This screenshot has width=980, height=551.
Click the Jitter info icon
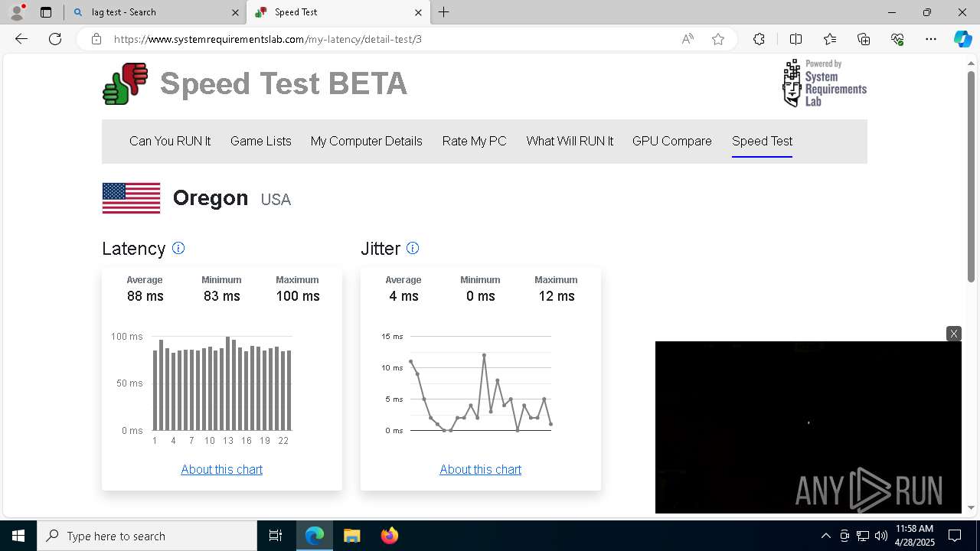pyautogui.click(x=413, y=248)
